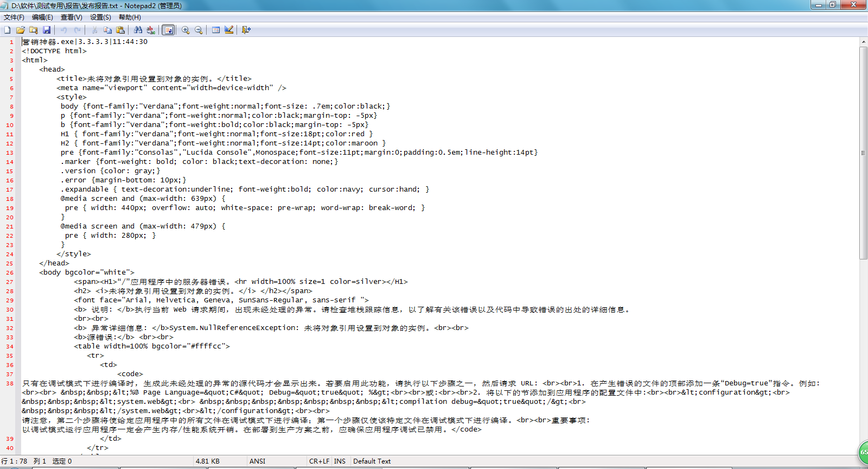Viewport: 868px width, 469px height.
Task: Click the <code> tag line
Action: coord(130,374)
